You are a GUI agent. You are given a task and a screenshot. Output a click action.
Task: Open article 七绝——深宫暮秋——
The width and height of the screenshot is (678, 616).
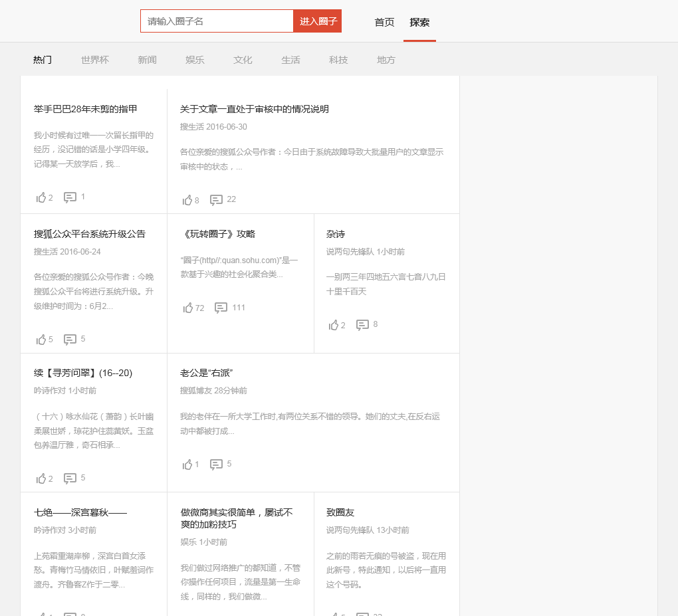point(80,513)
